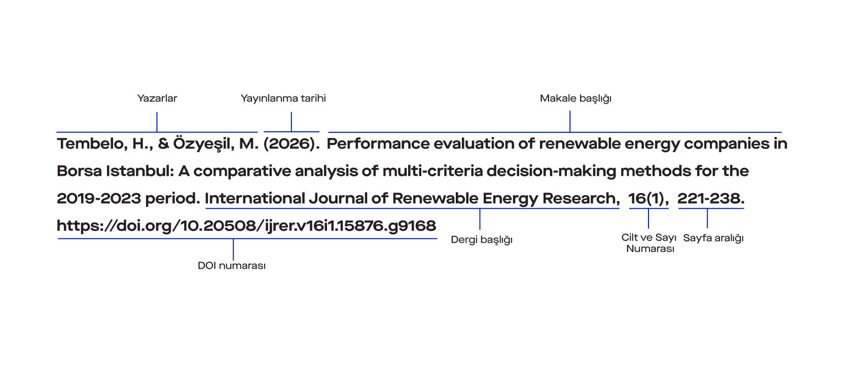Select the "Dergi başlığı" label

482,240
